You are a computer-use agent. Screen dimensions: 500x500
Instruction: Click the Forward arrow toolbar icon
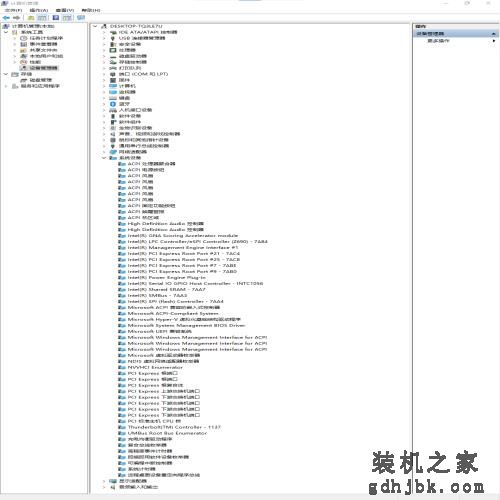tap(16, 18)
